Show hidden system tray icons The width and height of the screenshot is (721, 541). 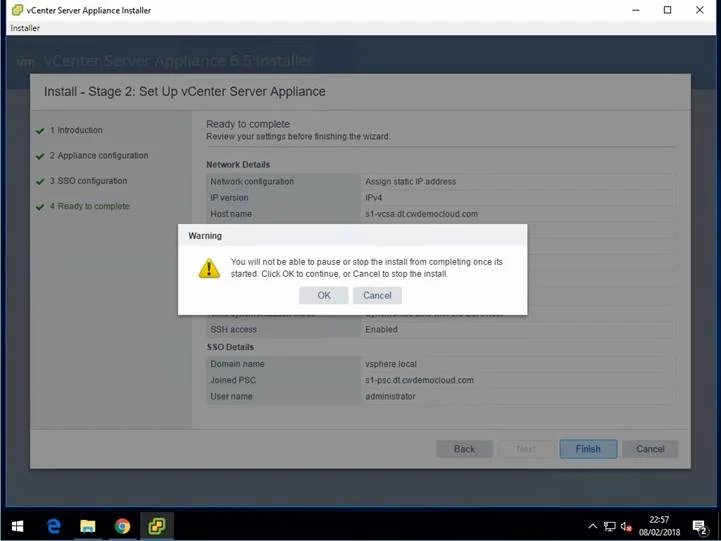coord(593,526)
